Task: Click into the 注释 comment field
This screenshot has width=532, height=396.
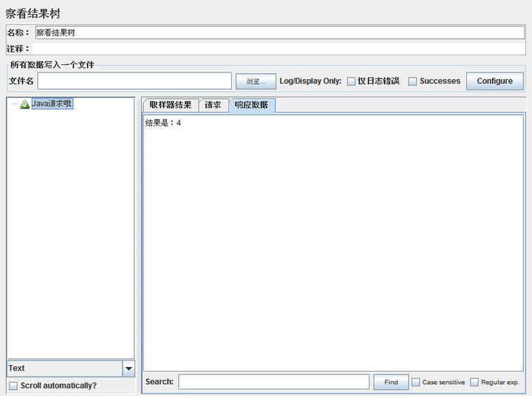Action: click(x=279, y=49)
